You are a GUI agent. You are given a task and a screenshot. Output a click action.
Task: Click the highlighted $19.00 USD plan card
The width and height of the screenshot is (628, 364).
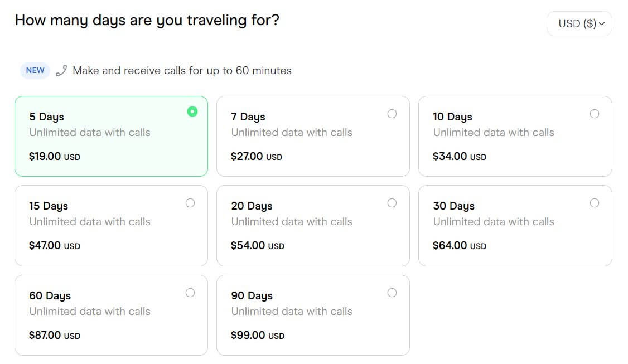click(x=111, y=137)
